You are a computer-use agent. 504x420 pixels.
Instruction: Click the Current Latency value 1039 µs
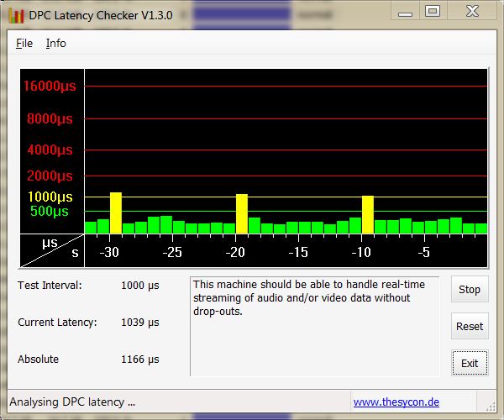(140, 323)
